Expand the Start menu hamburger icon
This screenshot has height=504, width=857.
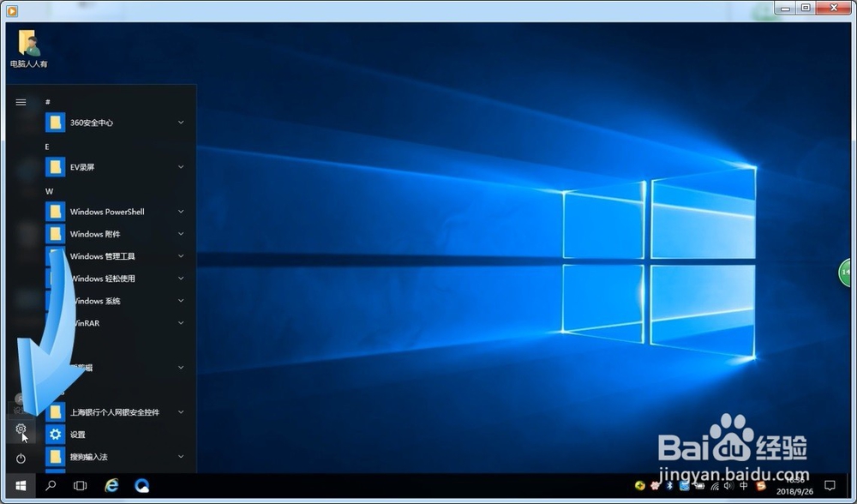click(21, 102)
